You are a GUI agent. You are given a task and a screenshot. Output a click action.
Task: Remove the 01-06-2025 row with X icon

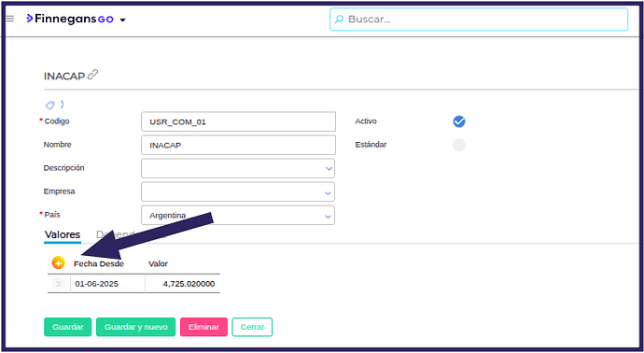[58, 284]
